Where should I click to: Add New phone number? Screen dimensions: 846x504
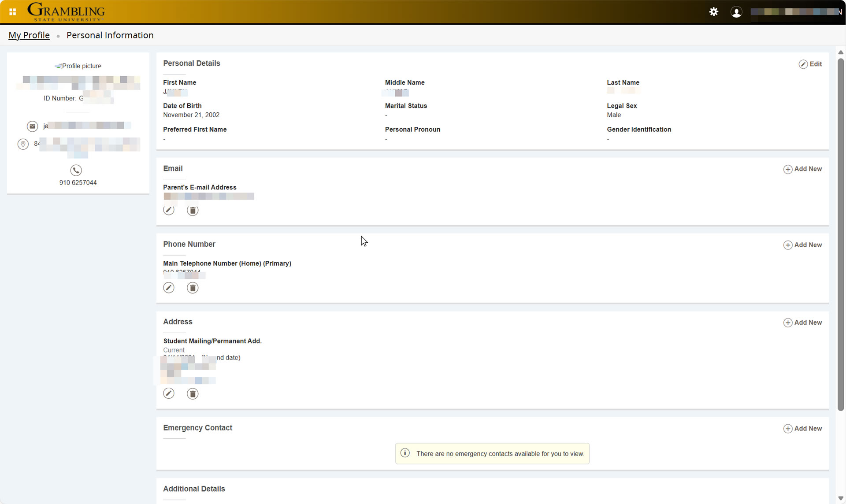pyautogui.click(x=802, y=245)
